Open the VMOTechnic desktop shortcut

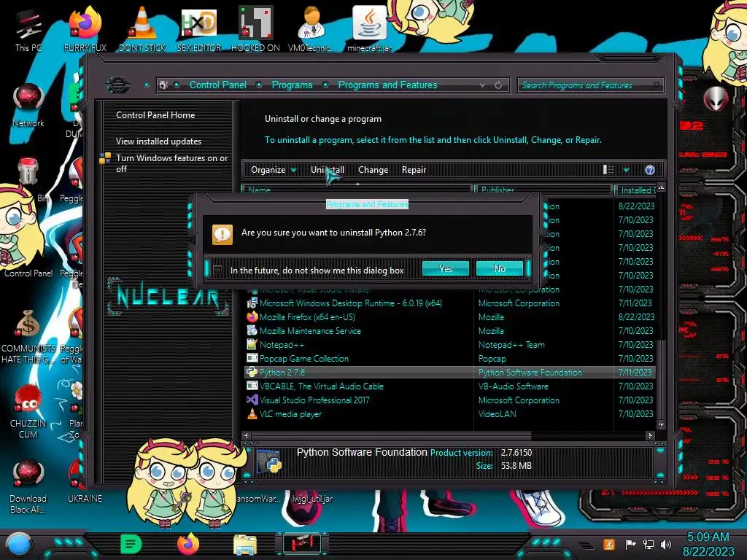312,30
